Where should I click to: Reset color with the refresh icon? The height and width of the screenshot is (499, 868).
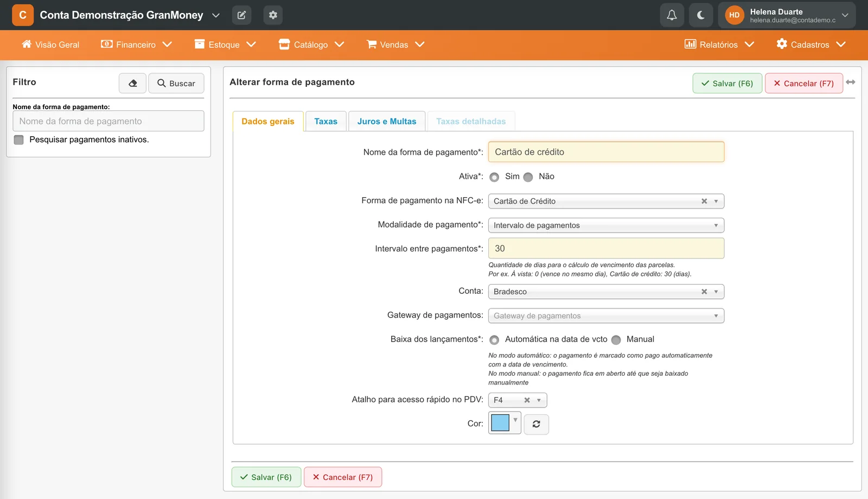536,424
